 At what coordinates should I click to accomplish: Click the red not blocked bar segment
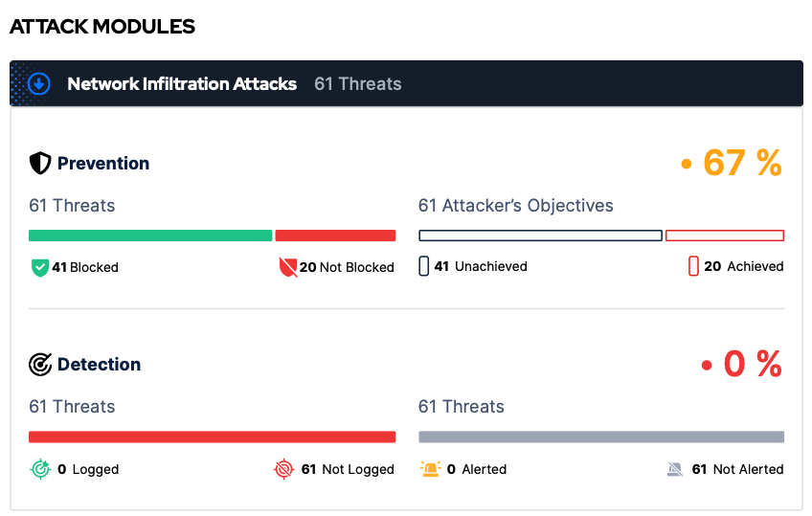335,236
